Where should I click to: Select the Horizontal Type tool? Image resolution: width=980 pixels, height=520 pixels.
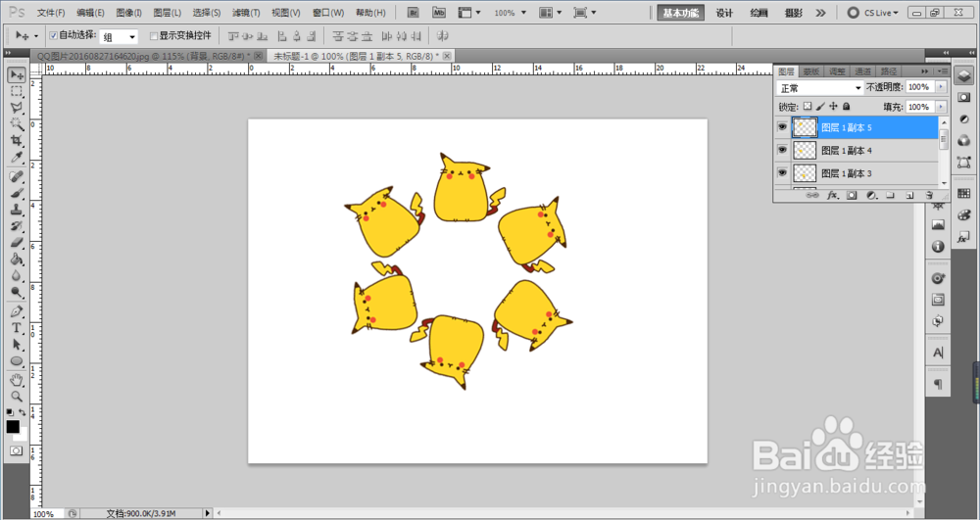(x=17, y=328)
